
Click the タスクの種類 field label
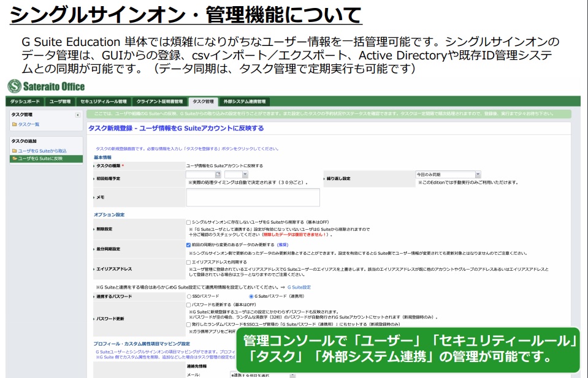(x=109, y=165)
